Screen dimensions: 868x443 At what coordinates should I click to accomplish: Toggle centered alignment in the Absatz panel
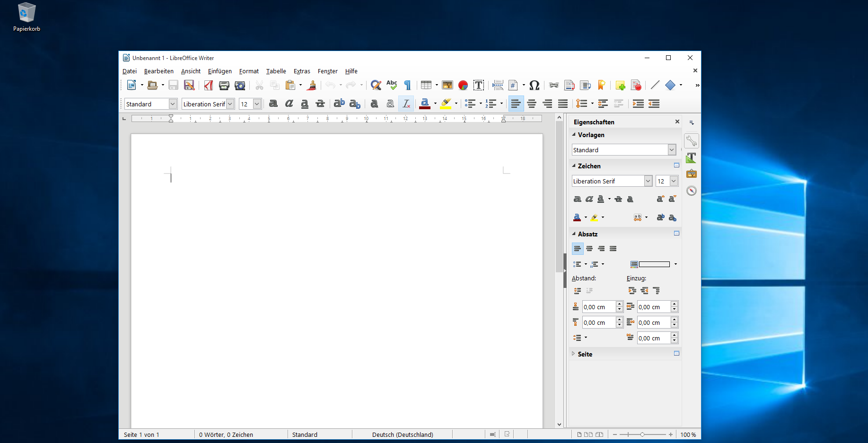tap(589, 248)
